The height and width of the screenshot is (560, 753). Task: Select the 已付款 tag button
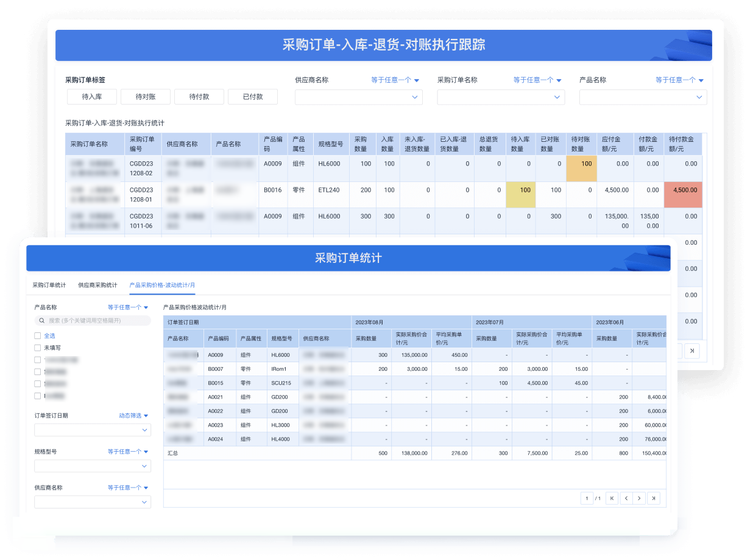click(x=252, y=97)
